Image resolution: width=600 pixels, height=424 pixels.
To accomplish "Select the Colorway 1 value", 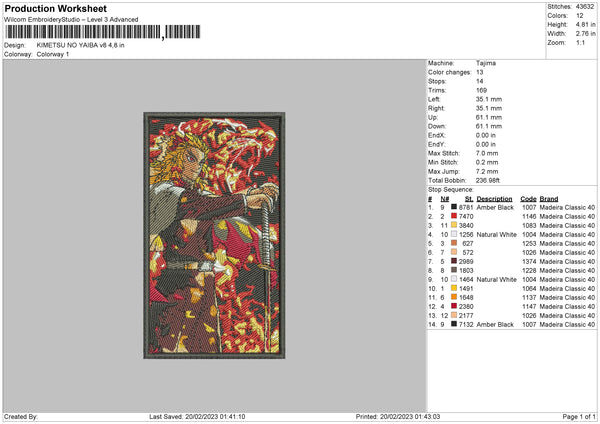I will point(53,54).
